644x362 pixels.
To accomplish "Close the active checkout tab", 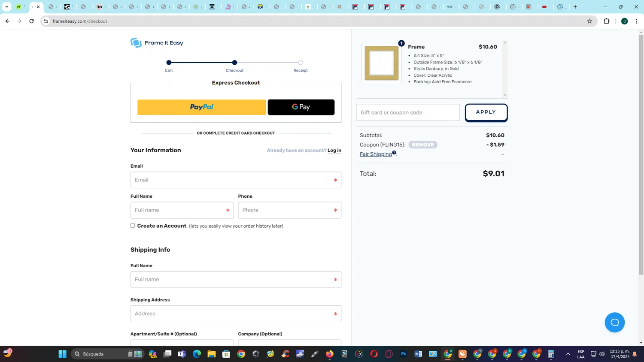I will (38, 7).
